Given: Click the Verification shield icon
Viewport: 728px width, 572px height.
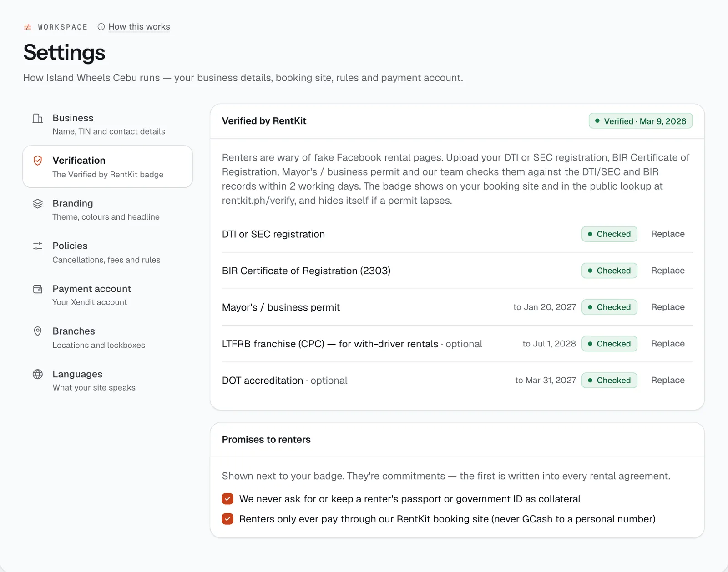Looking at the screenshot, I should [38, 161].
